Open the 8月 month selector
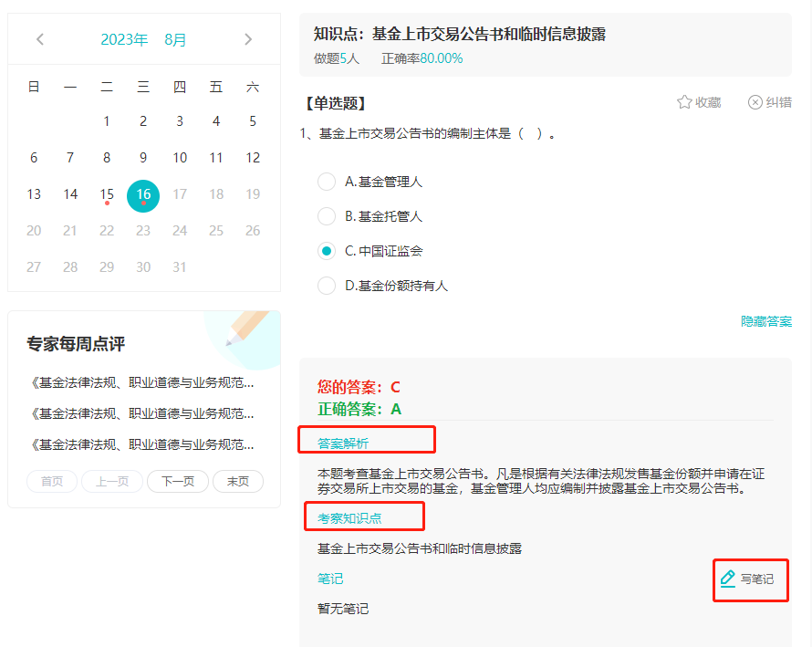Screen dimensions: 812x647 (x=176, y=40)
